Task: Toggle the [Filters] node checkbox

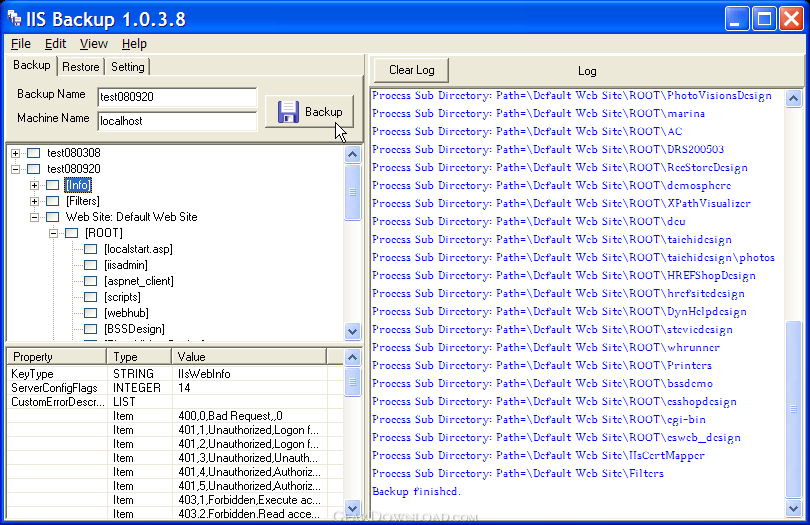Action: point(53,201)
